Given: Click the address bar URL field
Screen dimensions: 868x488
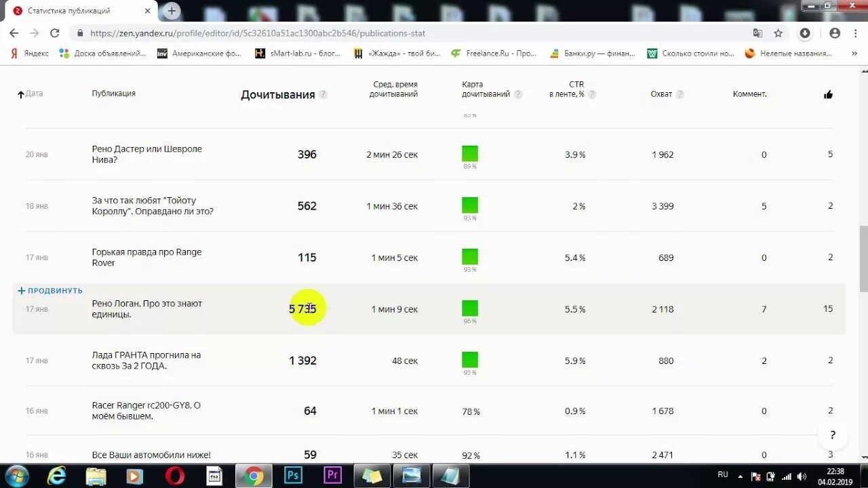Looking at the screenshot, I should [x=407, y=33].
